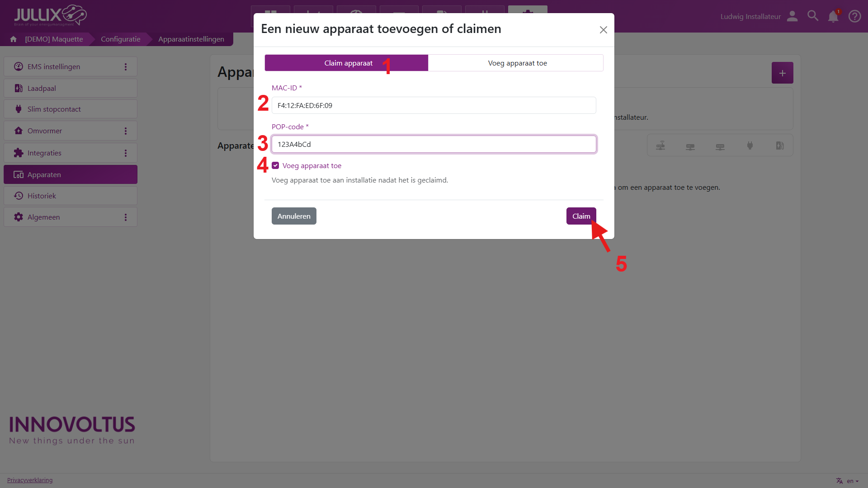Select the Claim apparaat tab
Viewport: 868px width, 488px height.
point(348,63)
